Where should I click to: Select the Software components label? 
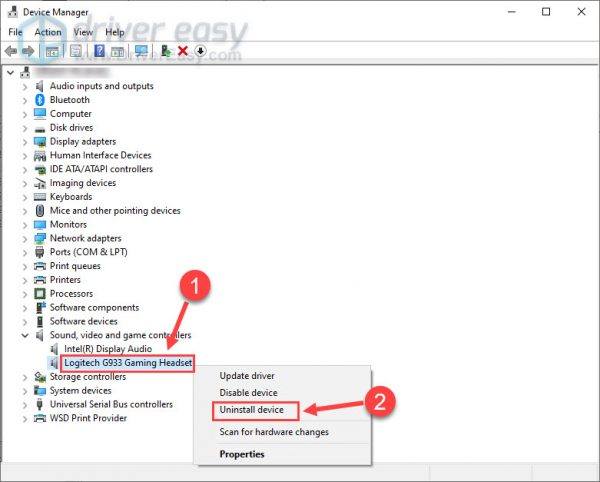(x=95, y=308)
